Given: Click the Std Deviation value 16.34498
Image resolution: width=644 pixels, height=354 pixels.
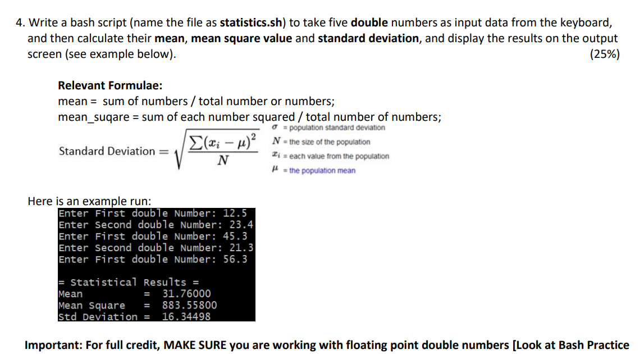Looking at the screenshot, I should 186,316.
